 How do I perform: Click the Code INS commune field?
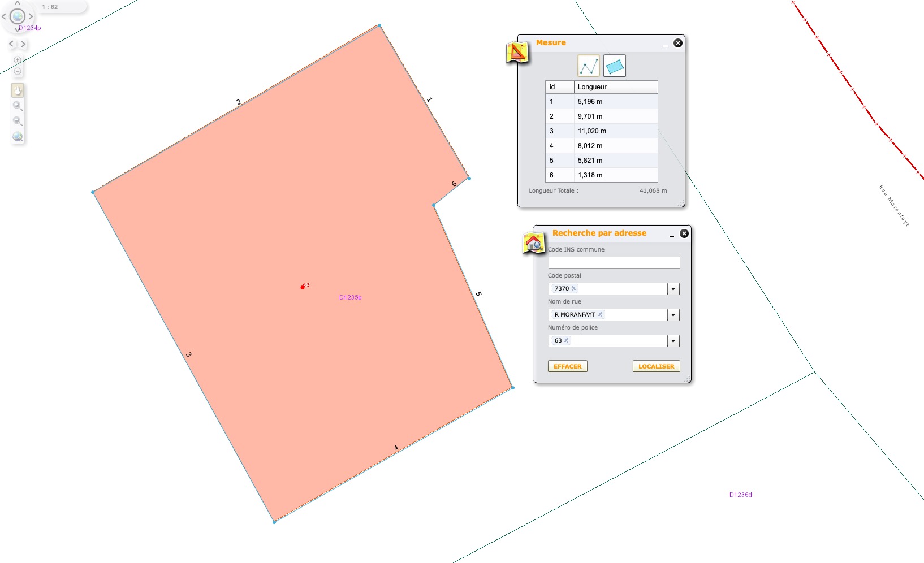coord(614,263)
